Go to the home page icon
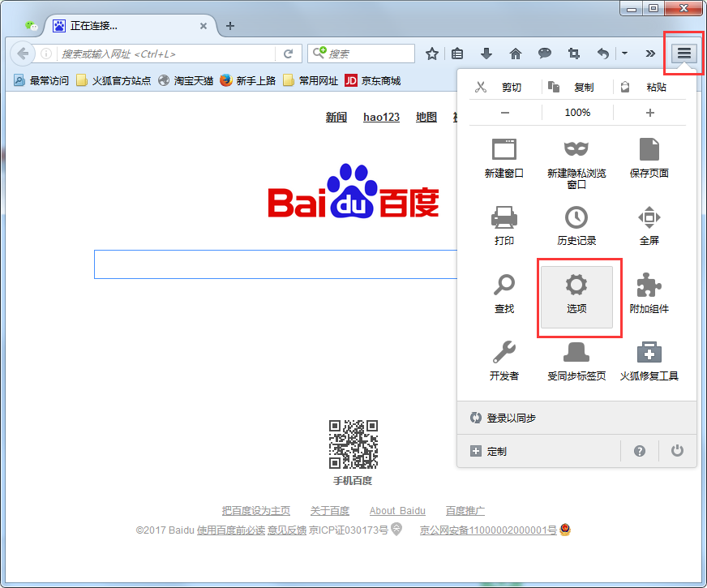The height and width of the screenshot is (588, 707). coord(516,54)
